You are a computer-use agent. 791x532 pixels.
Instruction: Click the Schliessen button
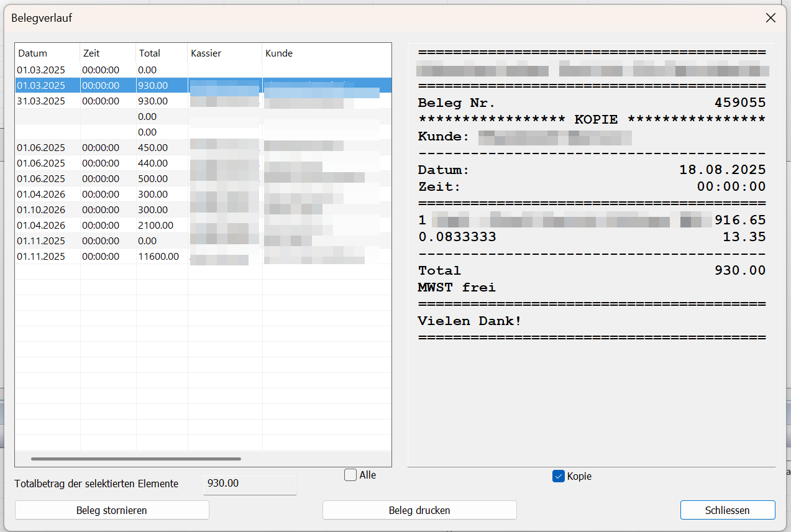click(728, 510)
